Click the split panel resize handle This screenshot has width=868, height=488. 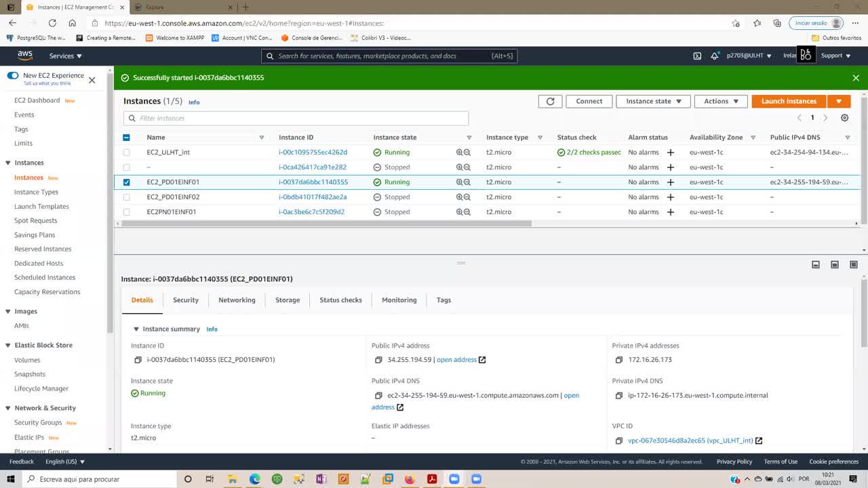pyautogui.click(x=461, y=263)
